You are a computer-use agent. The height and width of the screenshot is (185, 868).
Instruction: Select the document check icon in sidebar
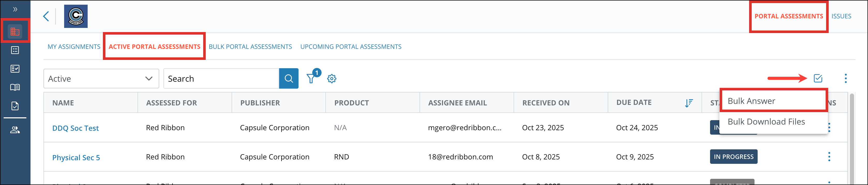pos(15,105)
